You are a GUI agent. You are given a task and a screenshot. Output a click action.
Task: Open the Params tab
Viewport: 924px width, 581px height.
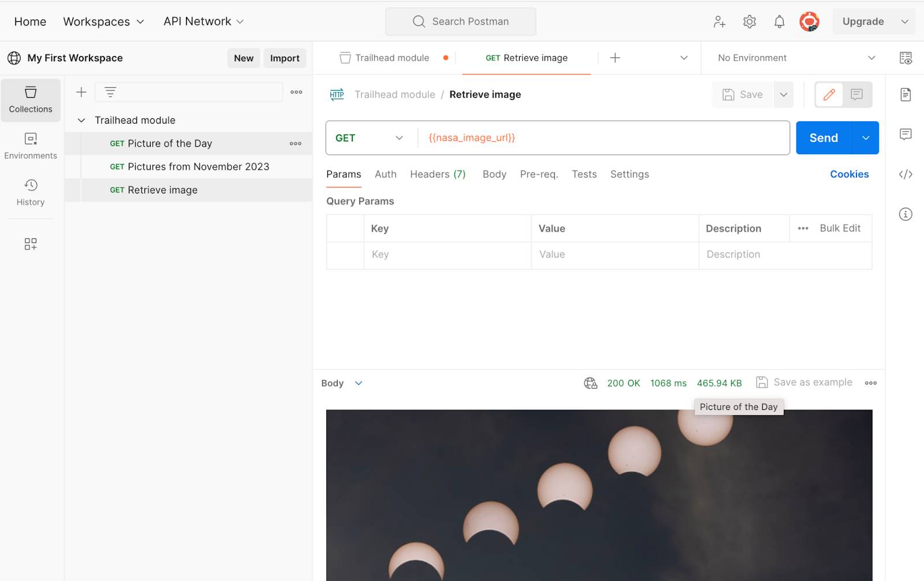(344, 174)
